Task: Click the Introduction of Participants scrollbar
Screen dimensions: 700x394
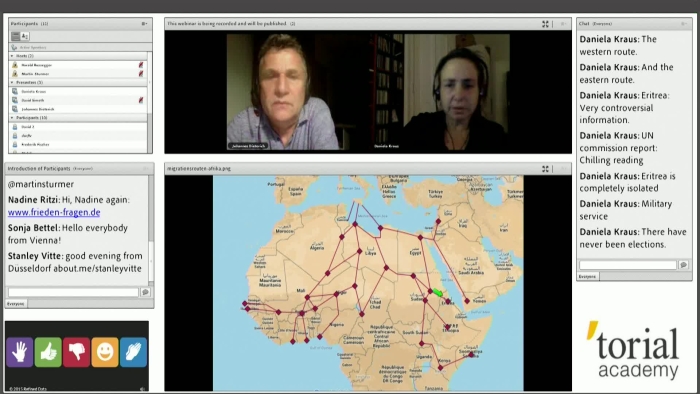Action: (x=151, y=229)
